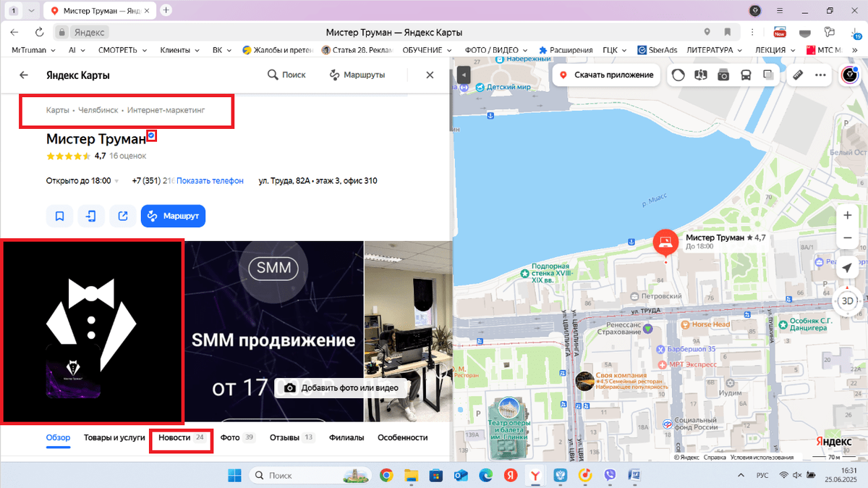This screenshot has width=868, height=488.
Task: Switch to Товары и услуги tab
Action: click(x=114, y=438)
